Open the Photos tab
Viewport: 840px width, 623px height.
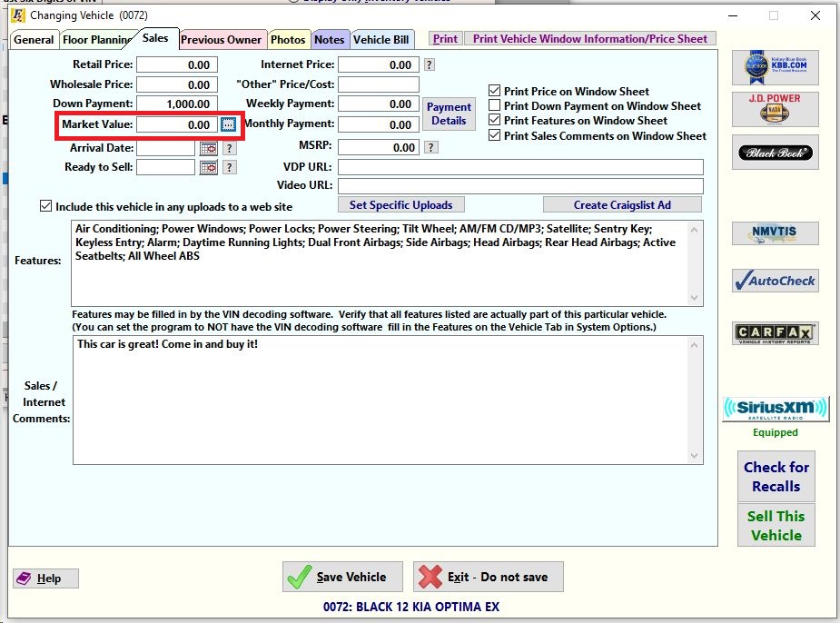click(x=288, y=40)
